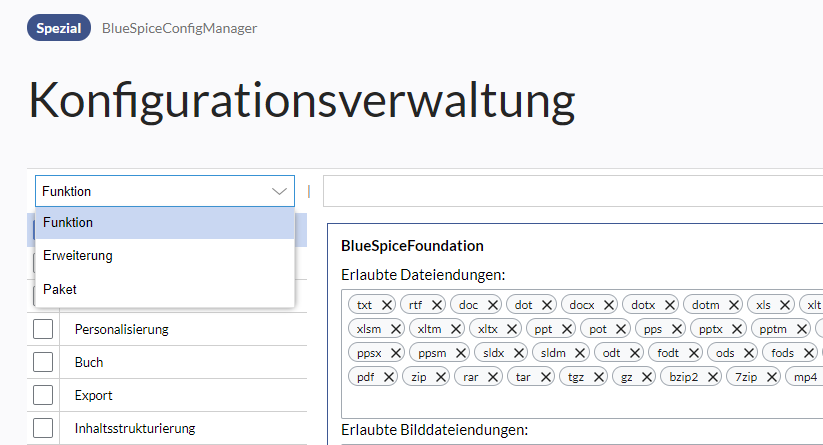
Task: Pick the highlighted Funktion dropdown option
Action: 68,223
